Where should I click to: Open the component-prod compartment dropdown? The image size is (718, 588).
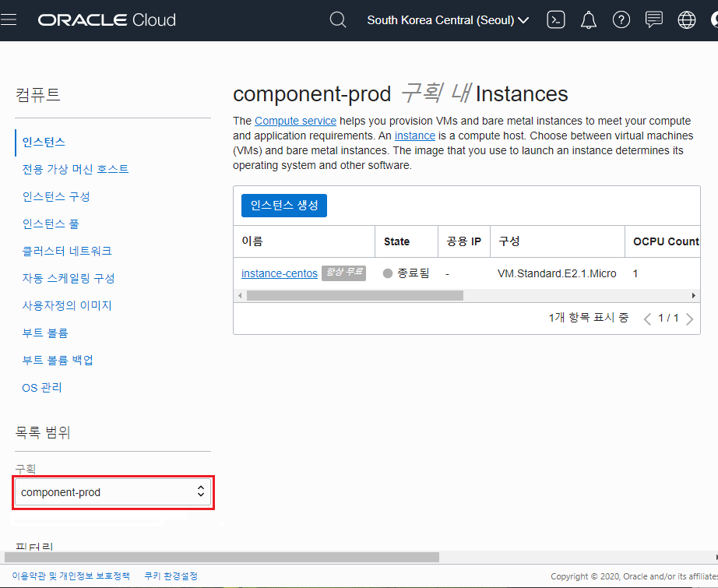(113, 492)
